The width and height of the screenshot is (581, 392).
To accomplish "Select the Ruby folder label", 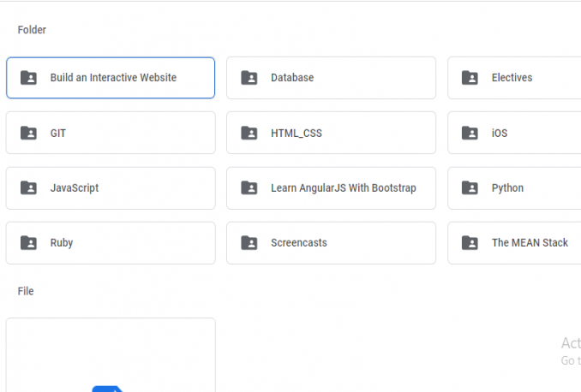I will (62, 243).
